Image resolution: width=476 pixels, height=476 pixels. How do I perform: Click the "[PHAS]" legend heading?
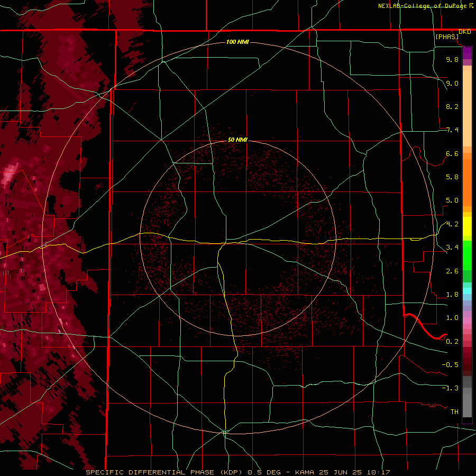pyautogui.click(x=447, y=36)
